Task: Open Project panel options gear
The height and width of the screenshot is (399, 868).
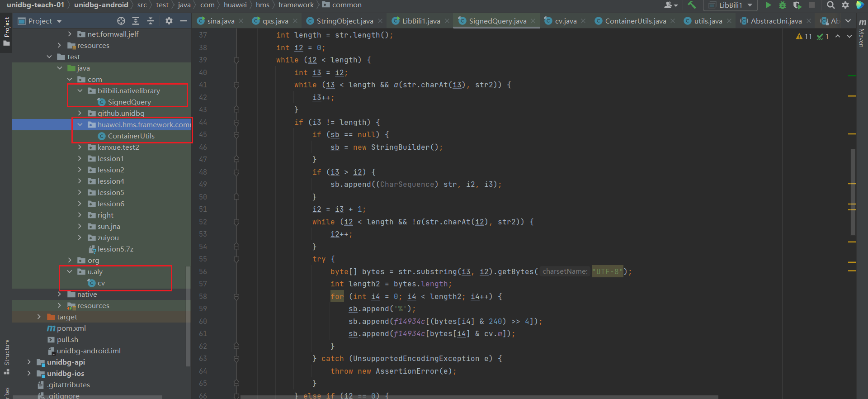Action: coord(169,21)
